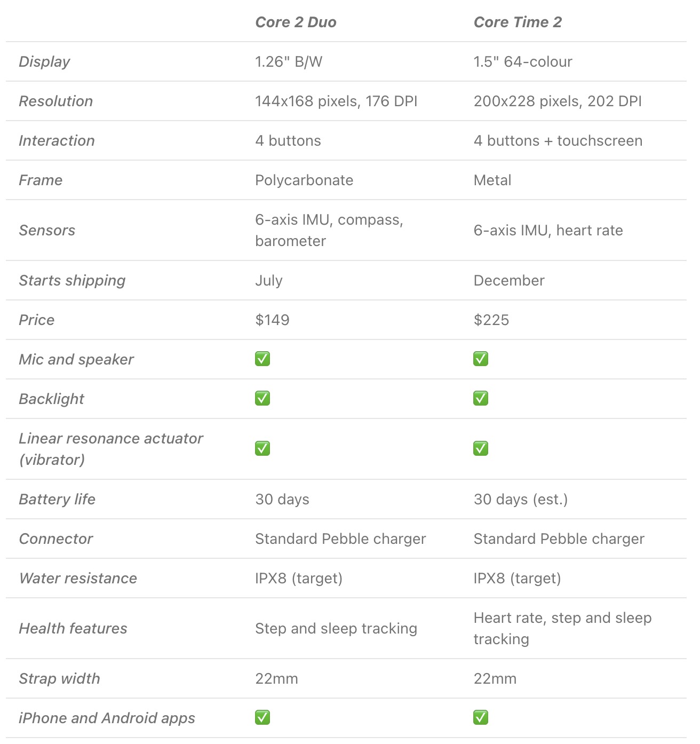Click the $149 price cell
Viewport: 700px width, 744px height.
(x=272, y=320)
